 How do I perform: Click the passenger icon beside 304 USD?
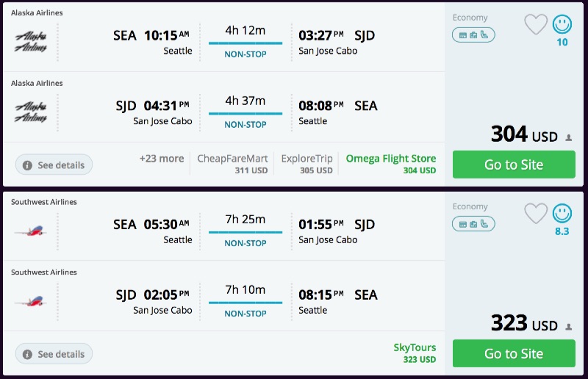(568, 137)
